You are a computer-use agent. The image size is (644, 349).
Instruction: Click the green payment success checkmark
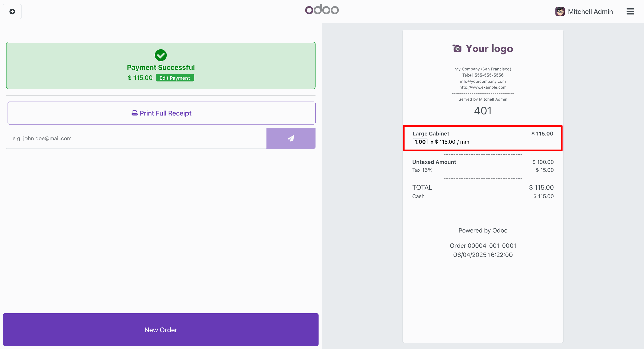pos(161,55)
